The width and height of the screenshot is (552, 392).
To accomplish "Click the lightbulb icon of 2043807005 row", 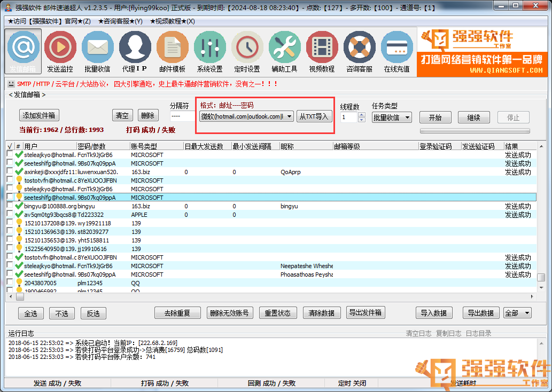I will pyautogui.click(x=19, y=283).
